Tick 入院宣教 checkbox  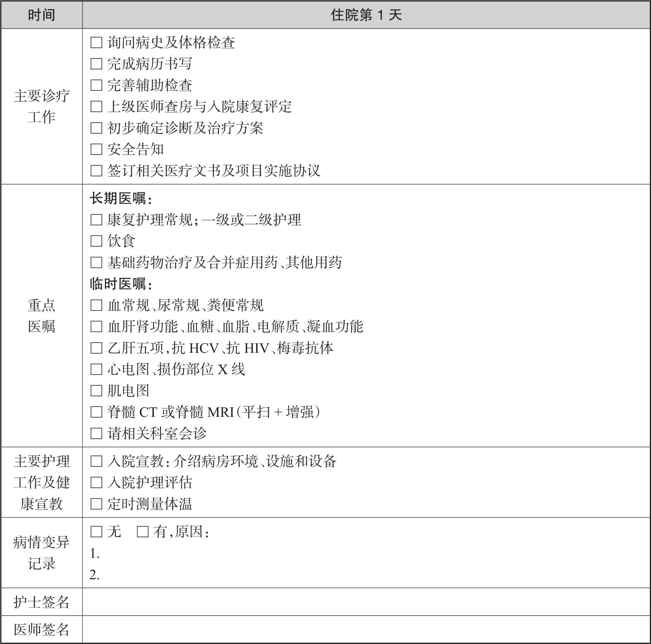(x=97, y=461)
